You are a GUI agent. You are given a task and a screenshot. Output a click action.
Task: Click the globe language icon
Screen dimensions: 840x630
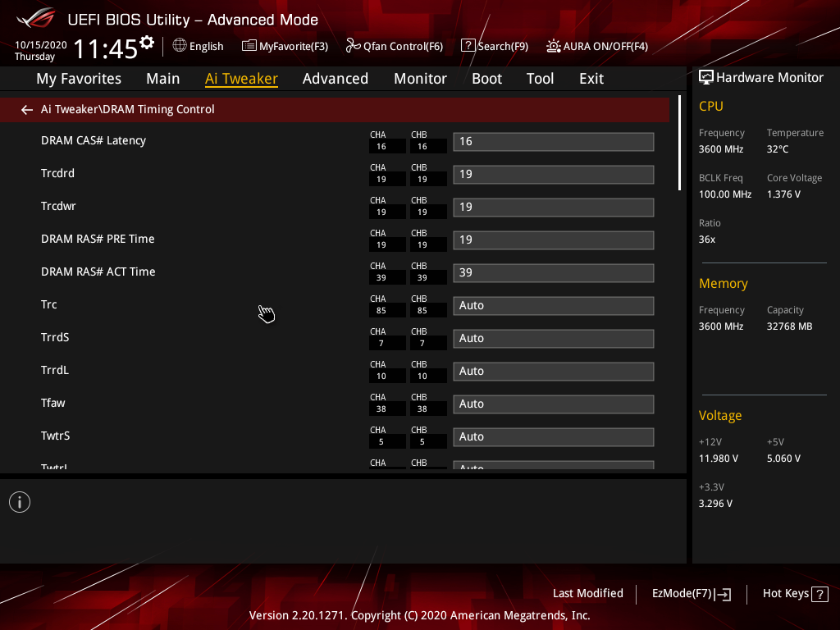pos(180,46)
